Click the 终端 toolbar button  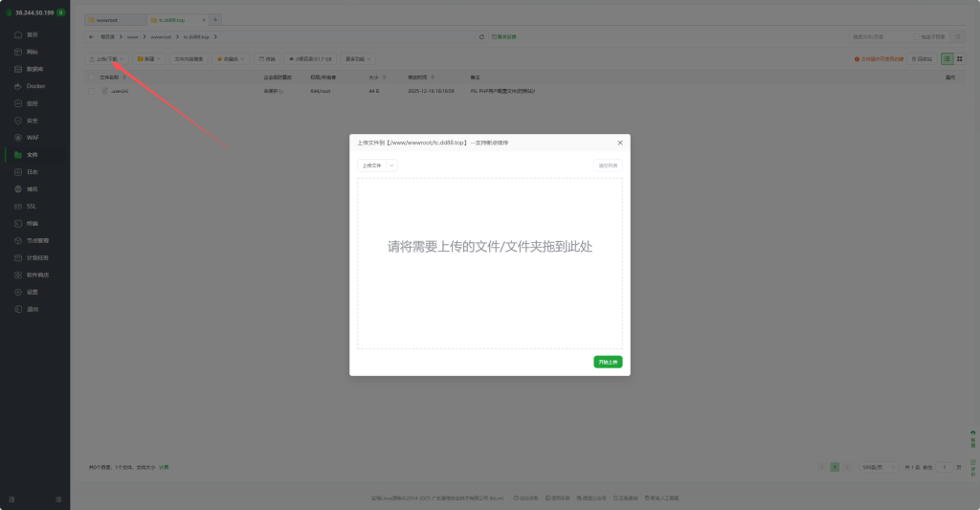[267, 58]
